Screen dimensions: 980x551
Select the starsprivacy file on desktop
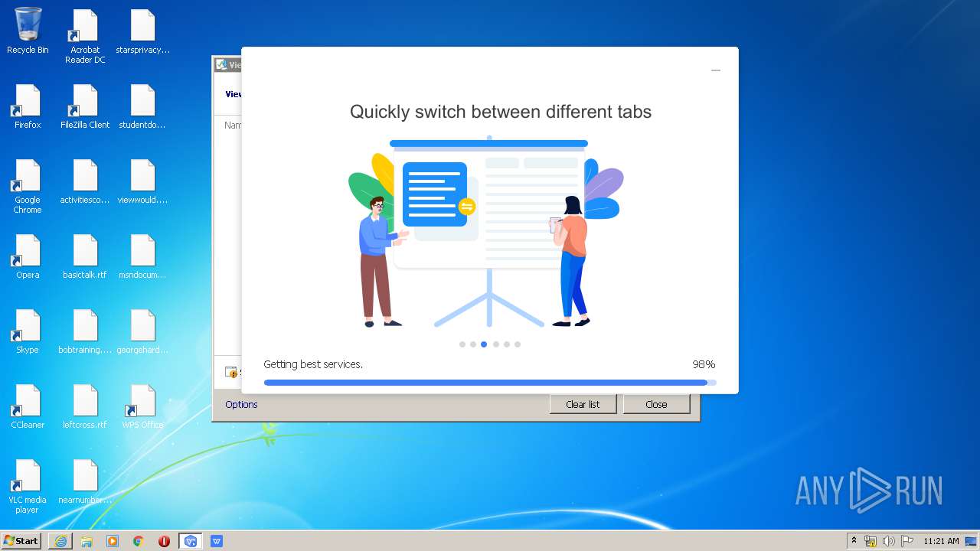[x=142, y=31]
